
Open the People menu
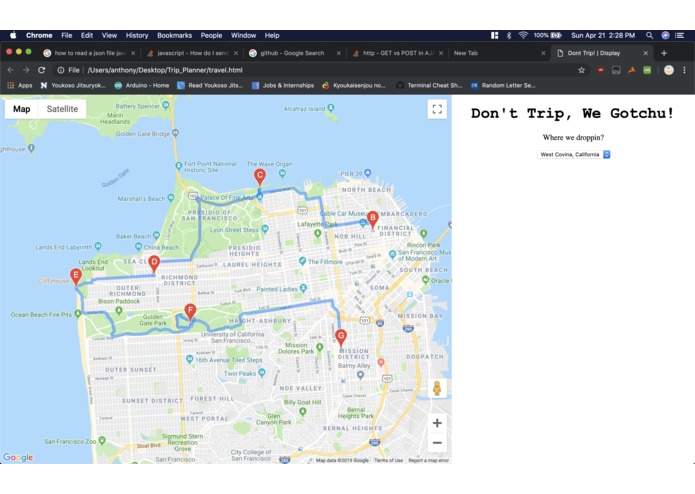click(x=211, y=35)
